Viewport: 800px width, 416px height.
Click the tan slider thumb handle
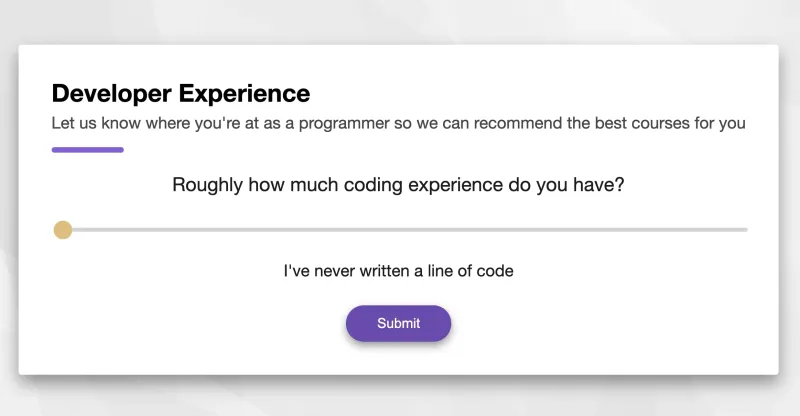coord(63,230)
